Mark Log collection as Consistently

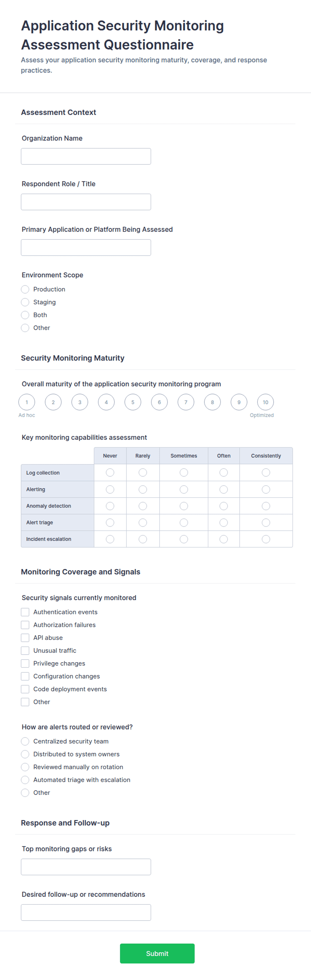(266, 472)
